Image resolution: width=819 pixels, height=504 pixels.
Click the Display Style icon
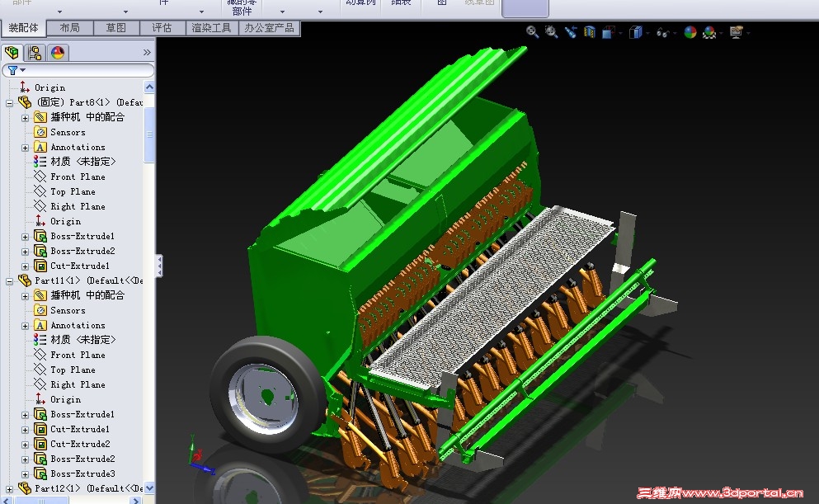click(x=635, y=32)
